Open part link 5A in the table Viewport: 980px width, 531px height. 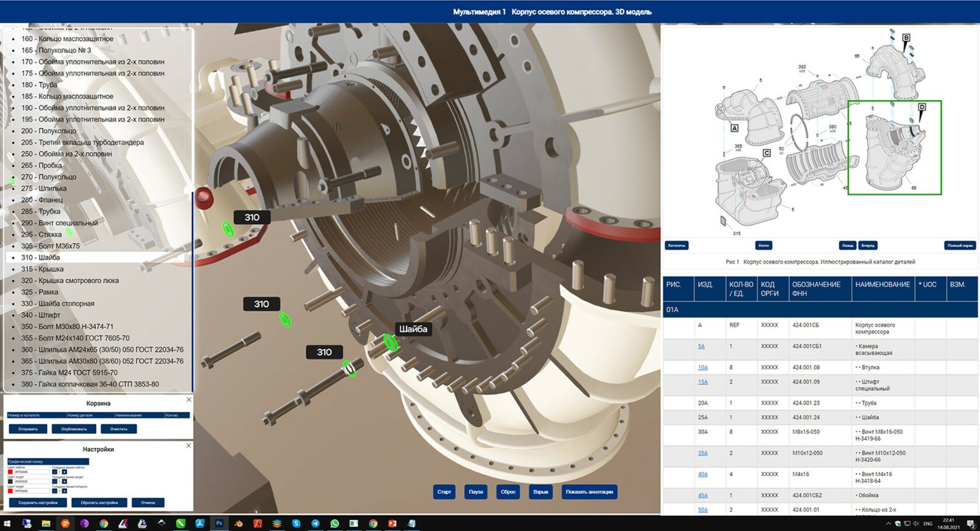point(701,346)
